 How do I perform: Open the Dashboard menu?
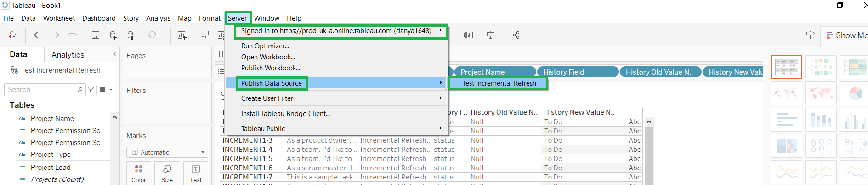point(99,18)
